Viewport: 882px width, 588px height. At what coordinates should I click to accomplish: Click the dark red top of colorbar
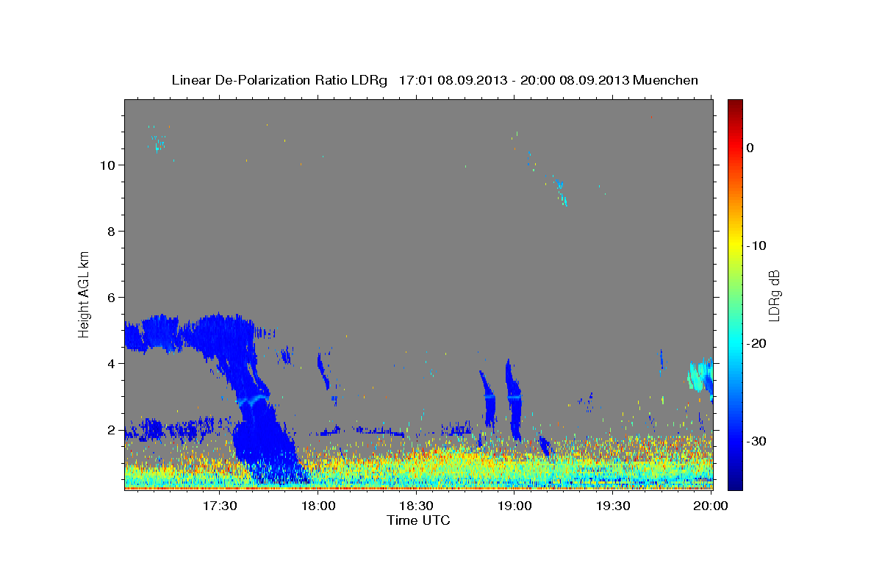pyautogui.click(x=735, y=107)
